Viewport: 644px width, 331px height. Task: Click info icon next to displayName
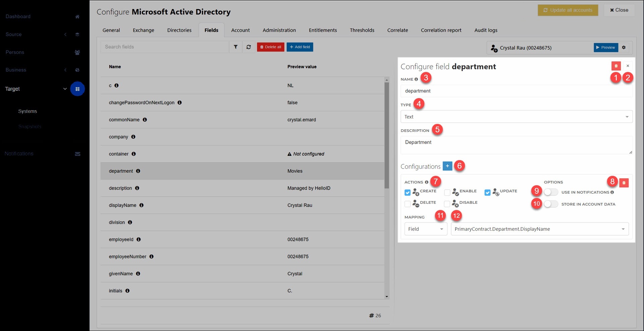click(x=142, y=205)
